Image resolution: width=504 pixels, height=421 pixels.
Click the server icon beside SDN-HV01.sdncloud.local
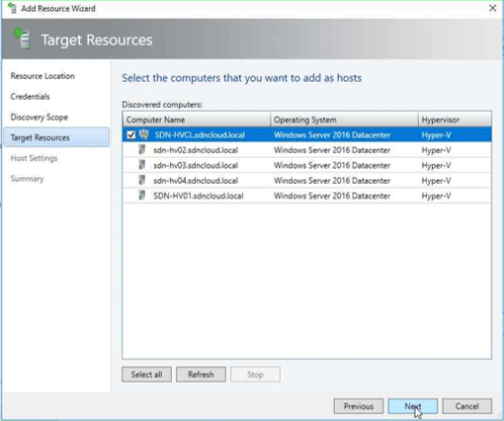click(142, 196)
